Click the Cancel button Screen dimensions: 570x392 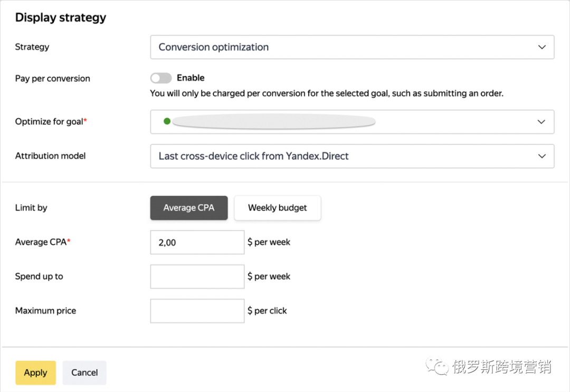84,372
